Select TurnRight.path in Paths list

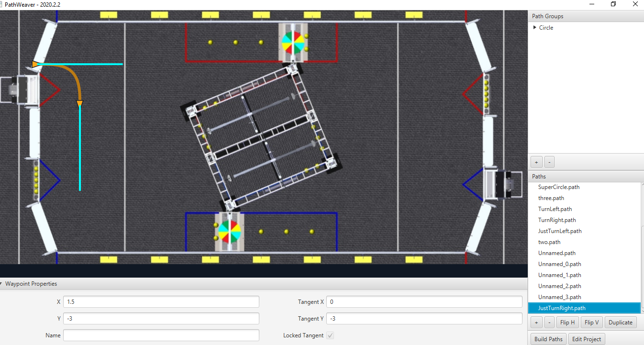[584, 220]
